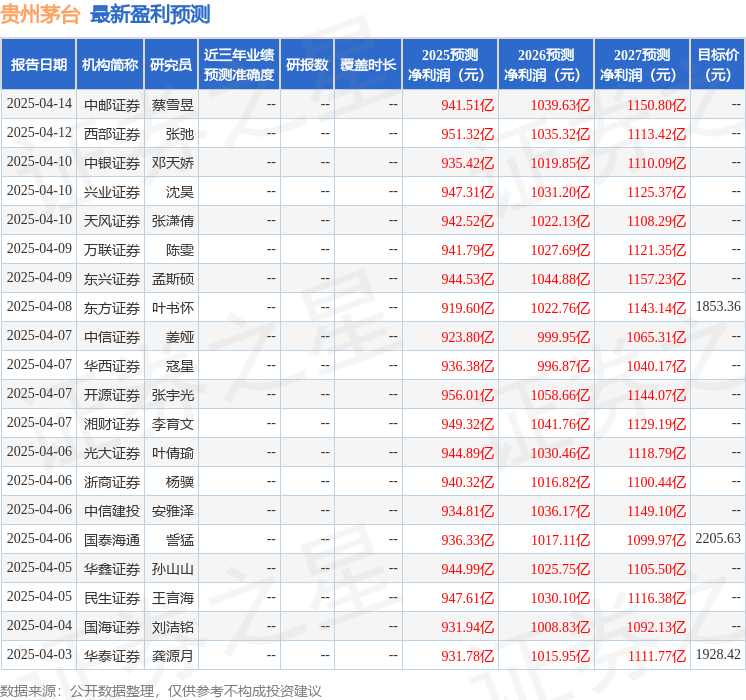
Task: Select the 研报数 column header
Action: (307, 64)
